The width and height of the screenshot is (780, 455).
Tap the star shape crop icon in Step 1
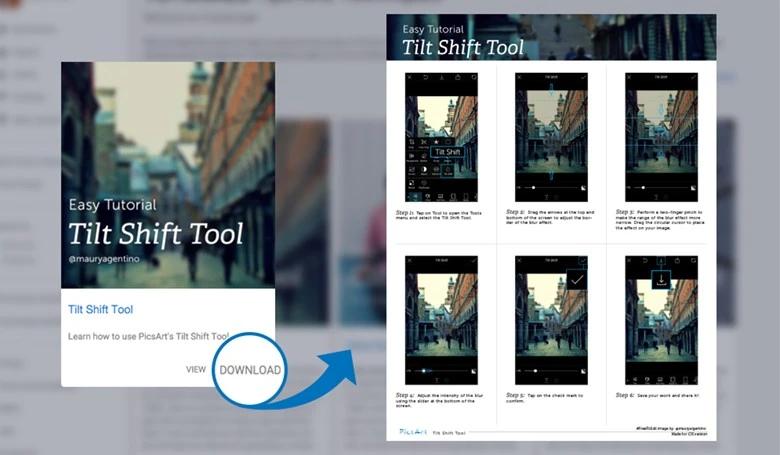pyautogui.click(x=436, y=143)
